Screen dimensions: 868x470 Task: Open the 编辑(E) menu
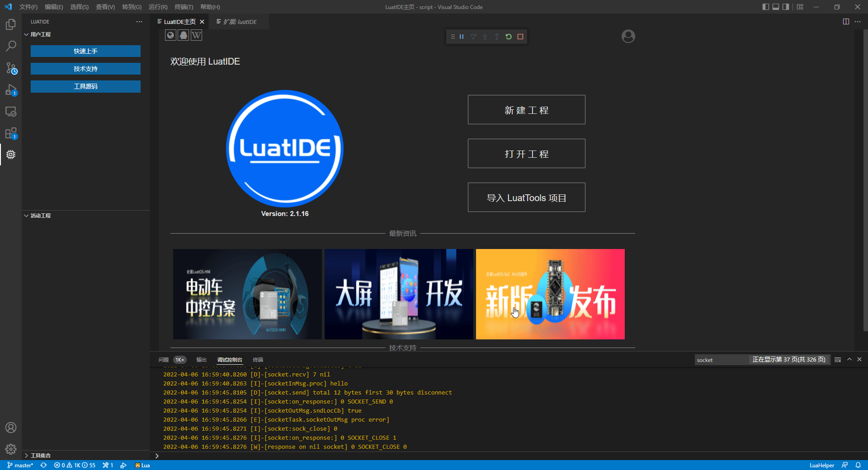(54, 7)
